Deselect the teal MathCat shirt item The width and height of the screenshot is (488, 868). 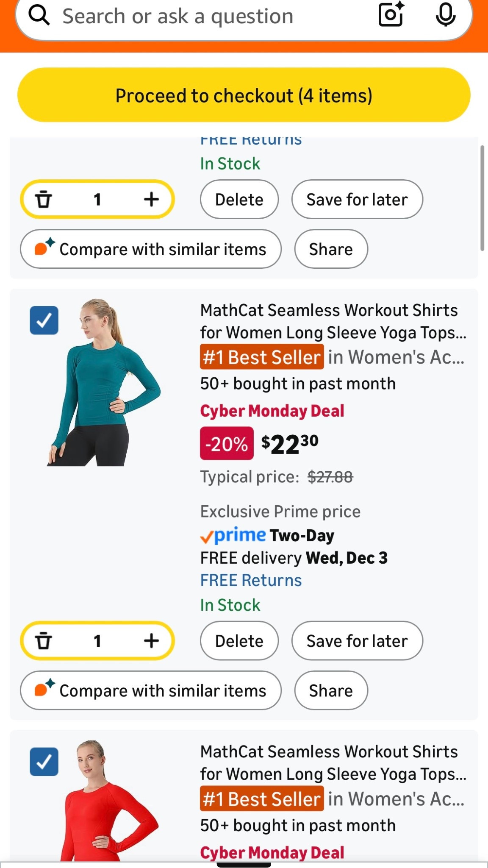[x=44, y=320]
